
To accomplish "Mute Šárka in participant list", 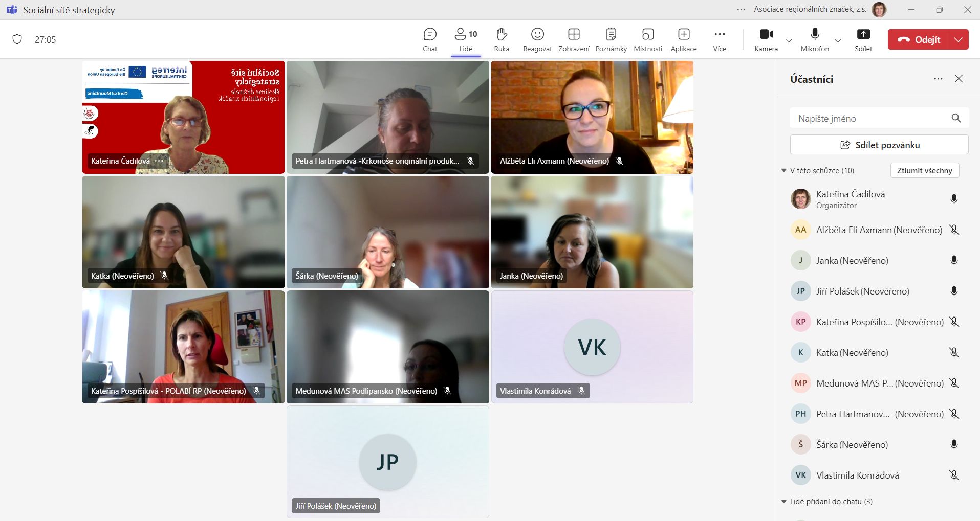I will coord(954,444).
